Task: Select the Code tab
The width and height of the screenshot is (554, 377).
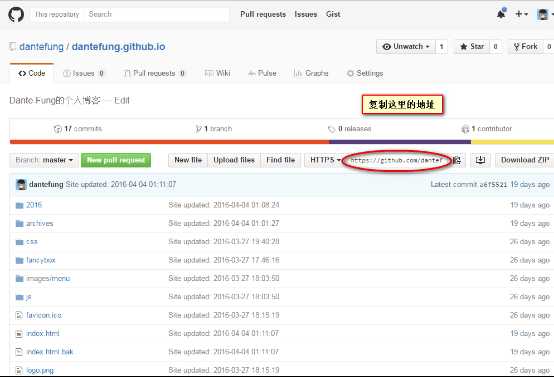Action: [x=32, y=73]
